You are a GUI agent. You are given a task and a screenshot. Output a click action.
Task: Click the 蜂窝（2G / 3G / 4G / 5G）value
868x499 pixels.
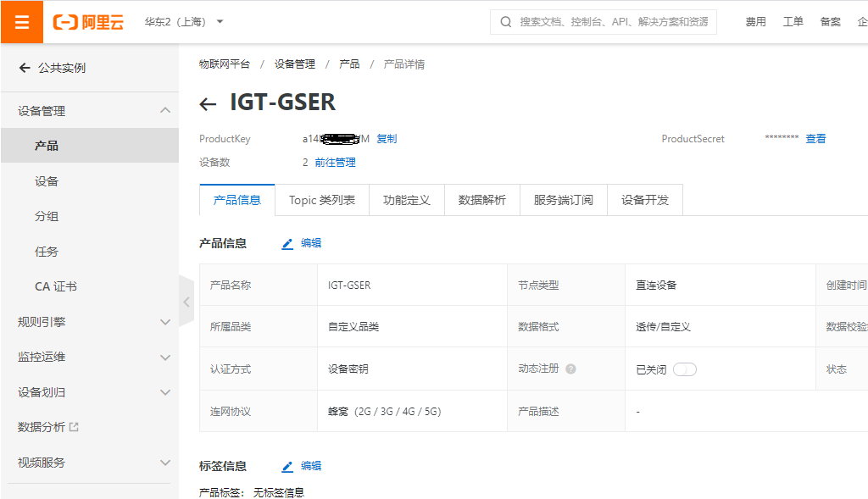[x=384, y=411]
